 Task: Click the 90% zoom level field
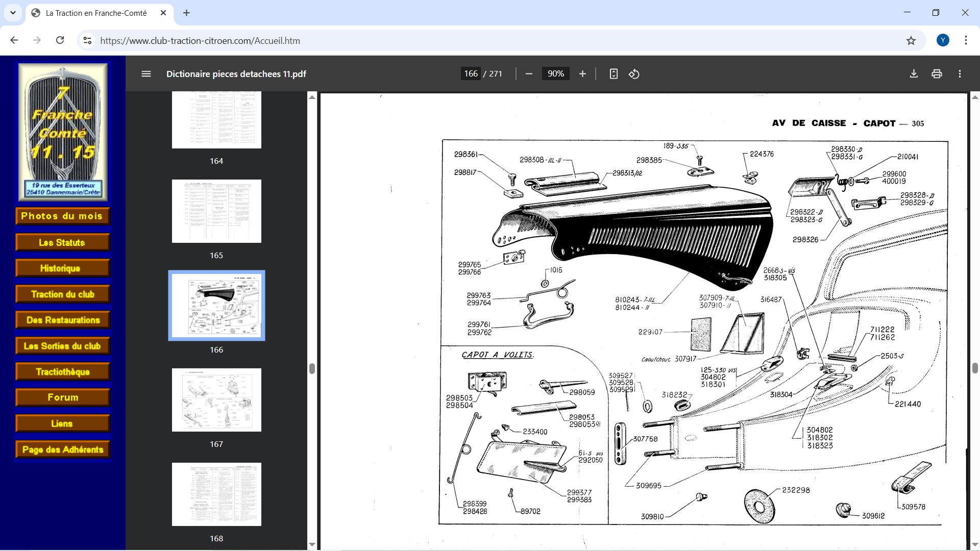pos(555,74)
